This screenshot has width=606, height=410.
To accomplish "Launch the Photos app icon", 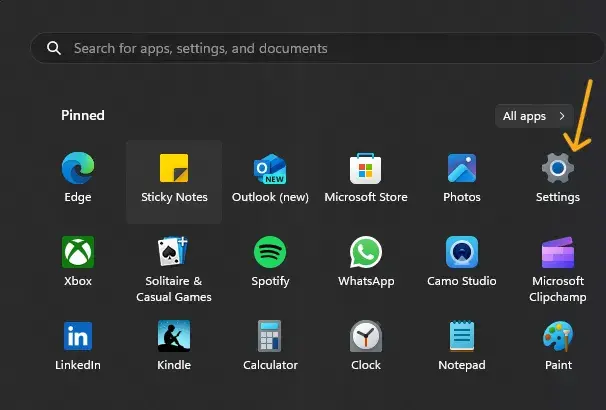I will point(462,168).
